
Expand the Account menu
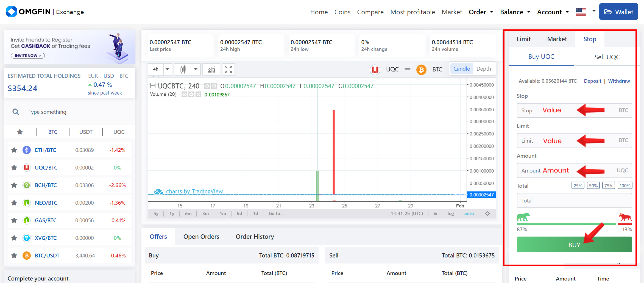pos(553,12)
